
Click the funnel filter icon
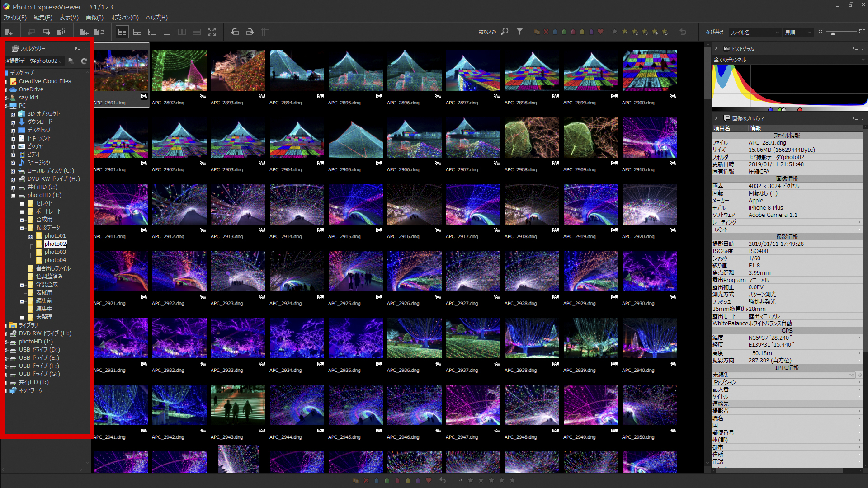(519, 32)
